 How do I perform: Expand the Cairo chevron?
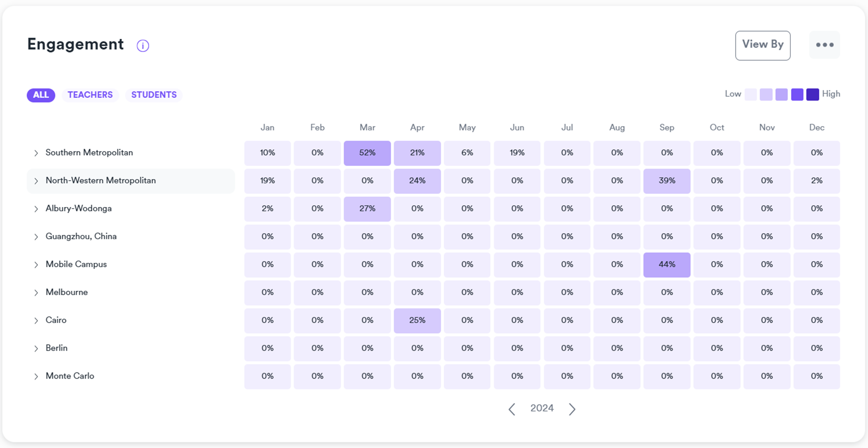coord(36,320)
